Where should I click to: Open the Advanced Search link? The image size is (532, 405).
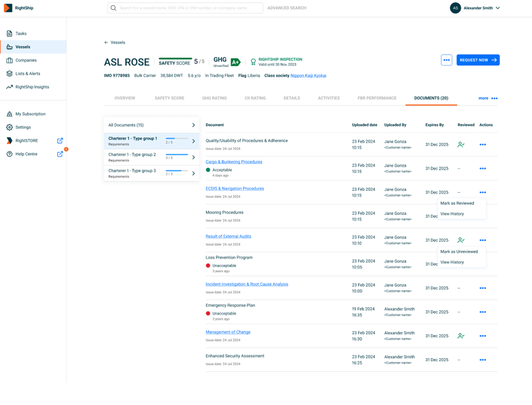(286, 8)
